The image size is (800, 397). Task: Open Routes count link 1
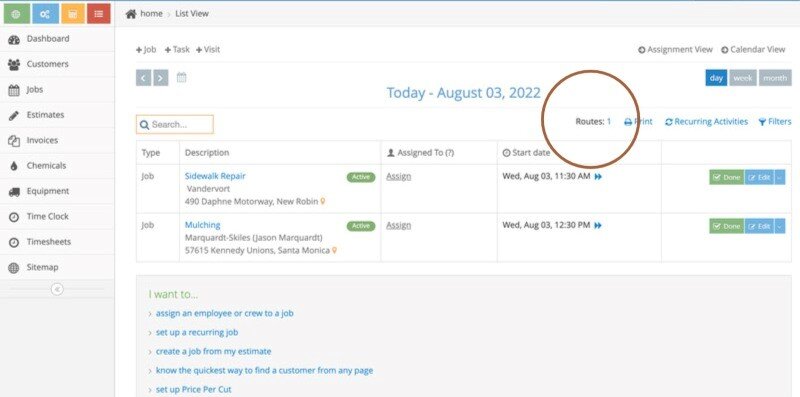[609, 121]
